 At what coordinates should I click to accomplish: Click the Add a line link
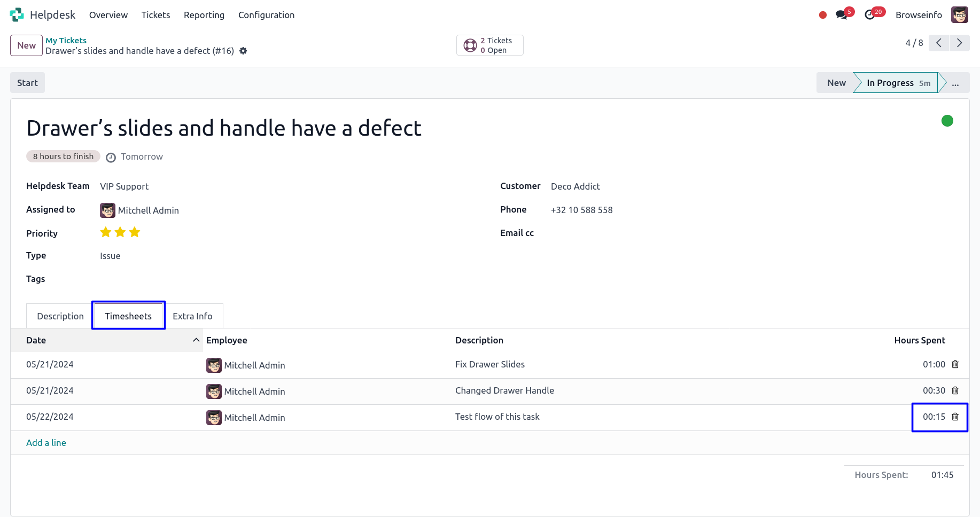[46, 443]
